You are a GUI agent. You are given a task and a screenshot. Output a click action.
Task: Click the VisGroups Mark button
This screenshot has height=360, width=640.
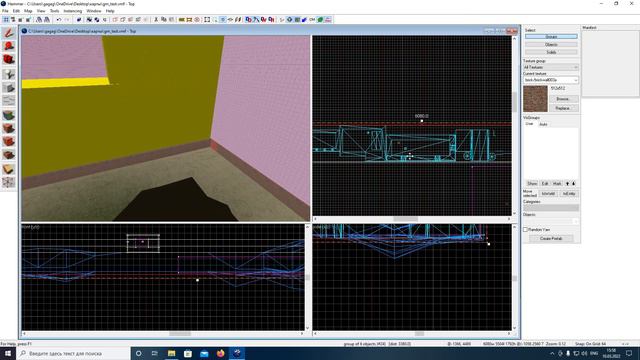coord(557,184)
